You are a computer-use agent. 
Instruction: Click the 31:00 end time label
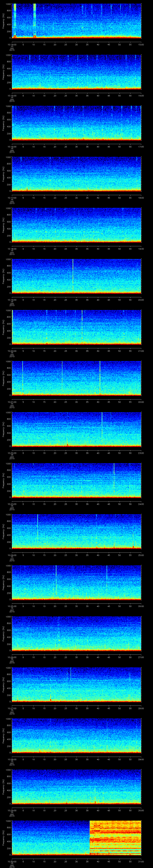[x=141, y=861]
